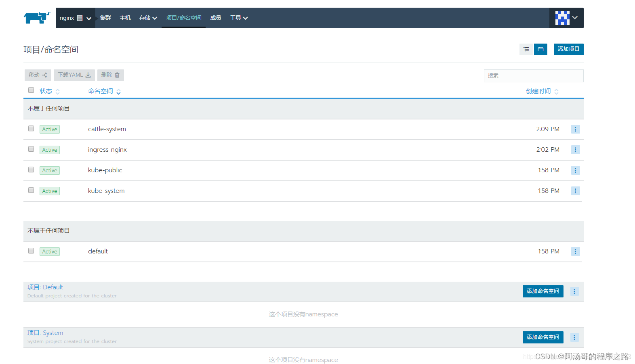635x364 pixels.
Task: Open the System project actions menu
Action: point(574,337)
